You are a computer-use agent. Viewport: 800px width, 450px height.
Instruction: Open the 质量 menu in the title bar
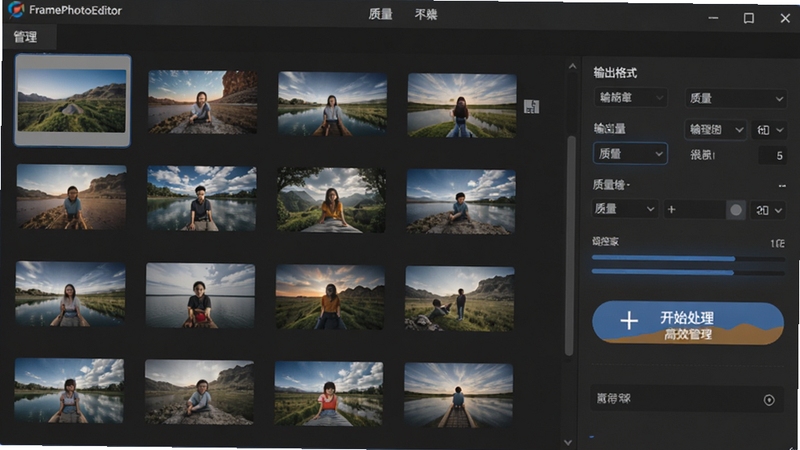click(x=381, y=14)
